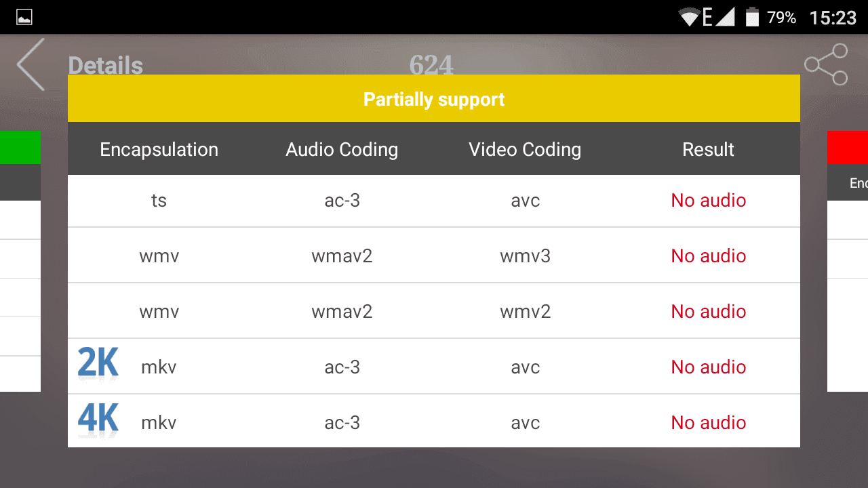Tap the Details title text
Screen dimensions: 868x488
(106, 66)
